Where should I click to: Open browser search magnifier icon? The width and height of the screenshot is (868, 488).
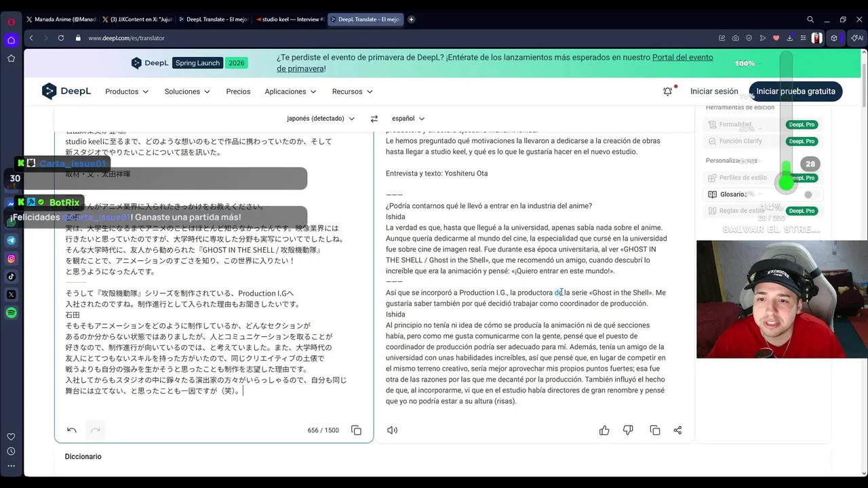tap(810, 20)
